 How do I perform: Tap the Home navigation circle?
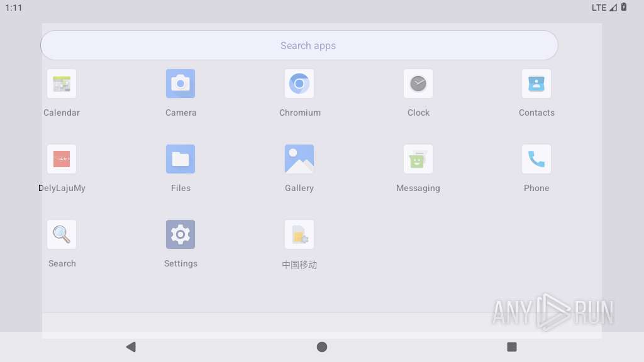click(x=322, y=347)
